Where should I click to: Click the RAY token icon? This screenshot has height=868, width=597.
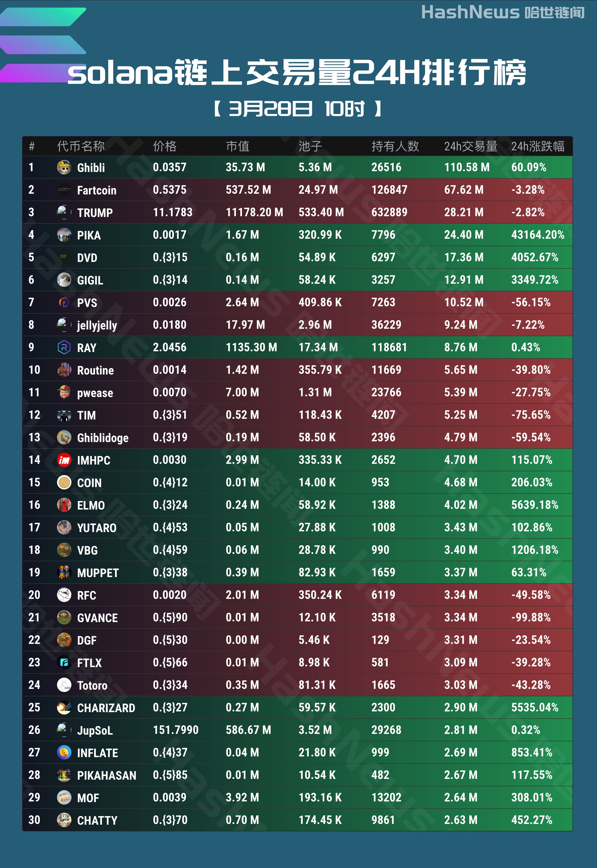pos(64,347)
